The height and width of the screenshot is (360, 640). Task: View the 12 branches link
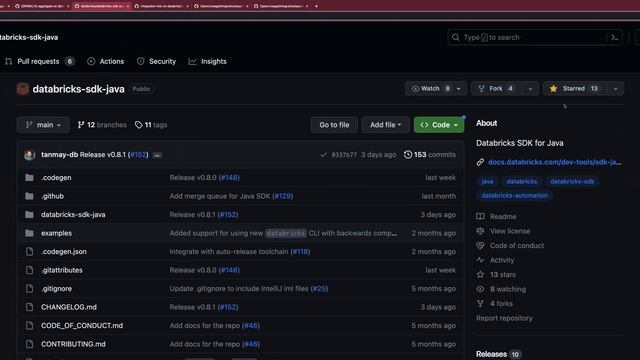[102, 125]
